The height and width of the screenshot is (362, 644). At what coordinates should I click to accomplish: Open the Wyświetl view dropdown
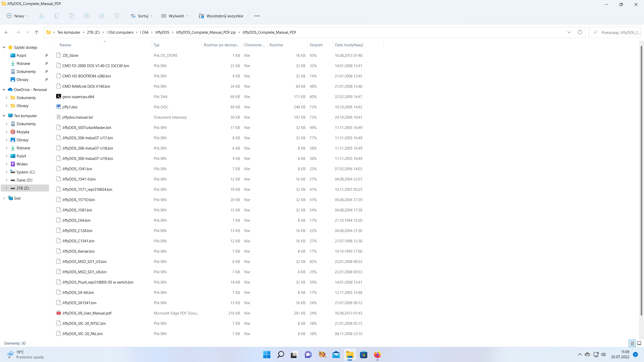tap(175, 16)
